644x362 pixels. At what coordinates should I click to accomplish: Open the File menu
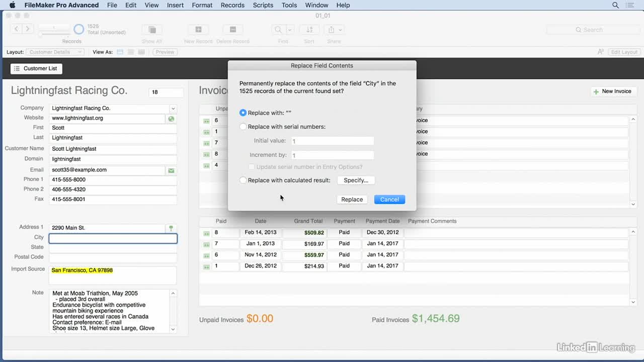tap(112, 5)
